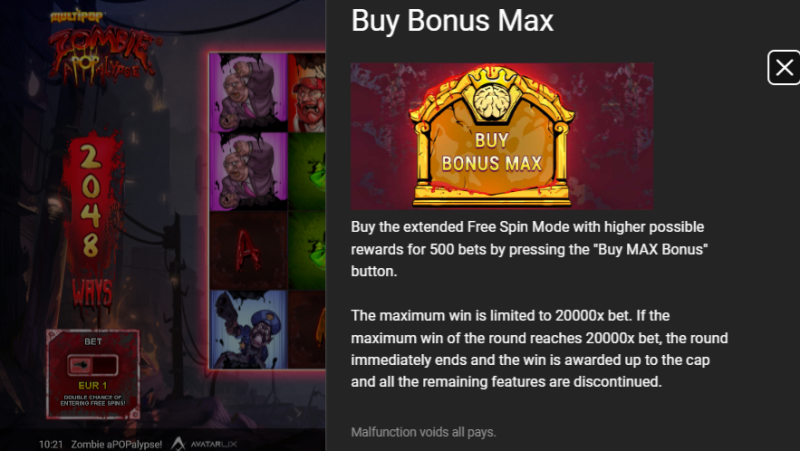Click the red-capped zombie symbol
Image resolution: width=800 pixels, height=451 pixels.
click(x=307, y=92)
